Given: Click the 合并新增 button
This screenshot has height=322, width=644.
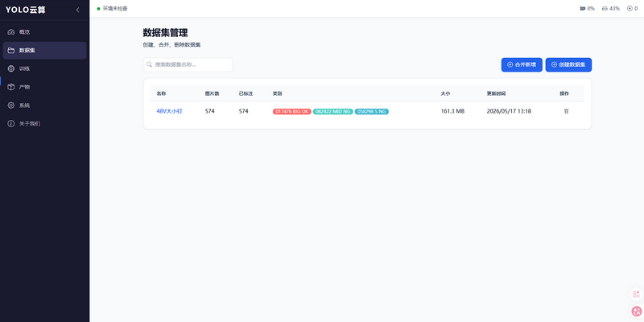Looking at the screenshot, I should (522, 65).
